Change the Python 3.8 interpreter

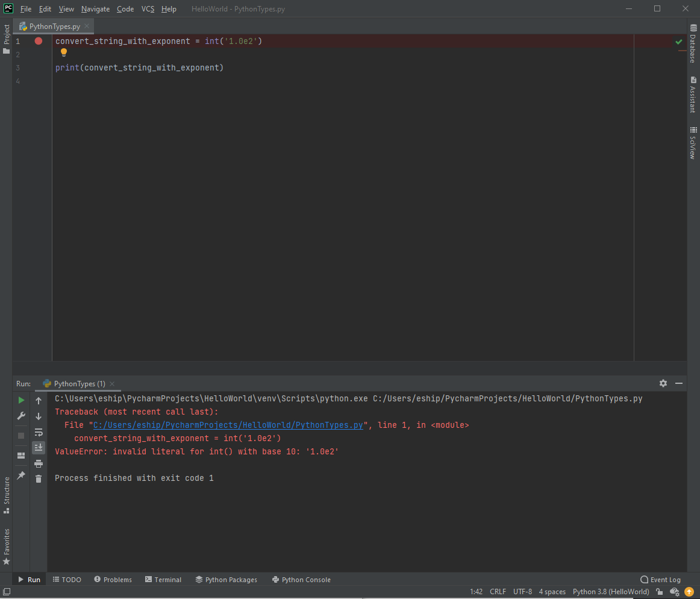click(x=610, y=592)
